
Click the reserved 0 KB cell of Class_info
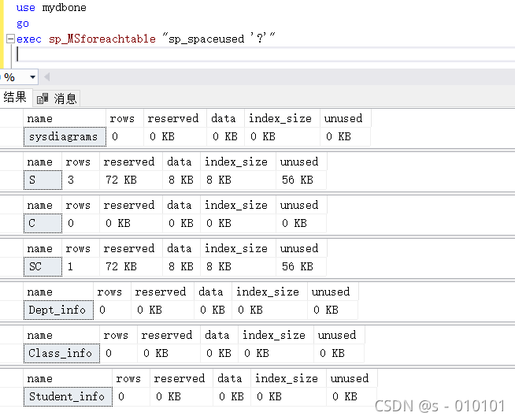(169, 354)
